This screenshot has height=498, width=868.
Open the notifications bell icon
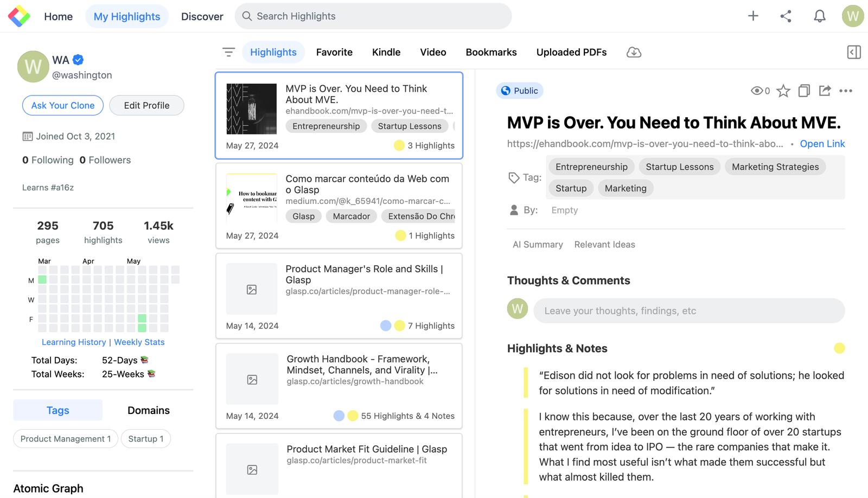(820, 16)
